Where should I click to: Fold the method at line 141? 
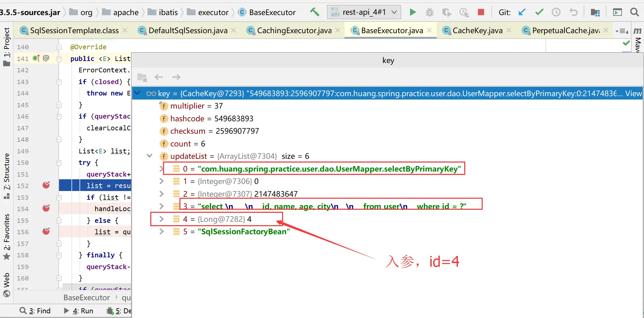[x=59, y=59]
